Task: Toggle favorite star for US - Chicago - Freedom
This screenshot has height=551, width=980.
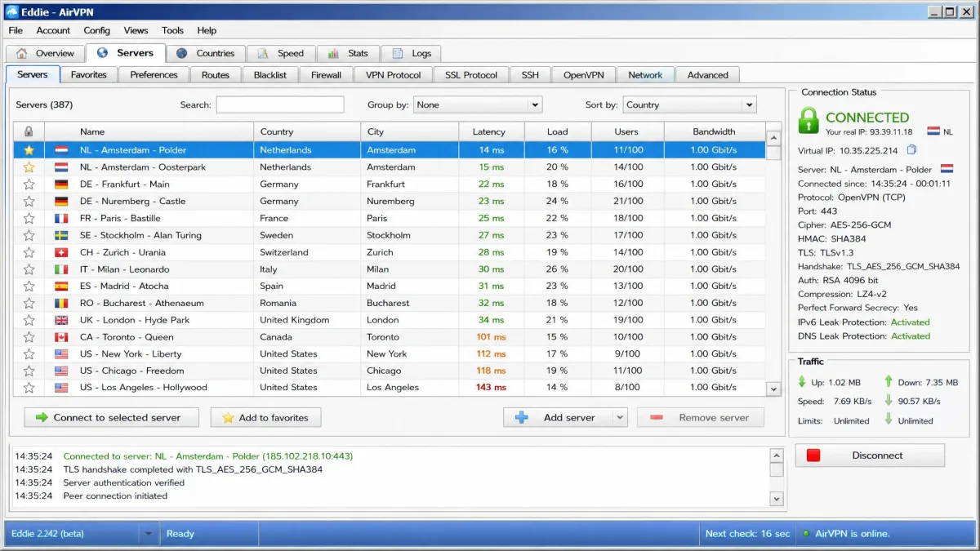Action: click(29, 371)
